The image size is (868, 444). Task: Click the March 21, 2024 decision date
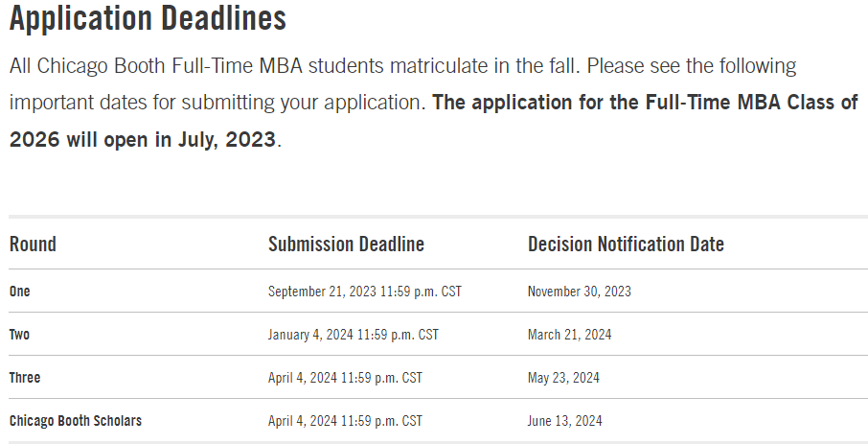point(570,335)
